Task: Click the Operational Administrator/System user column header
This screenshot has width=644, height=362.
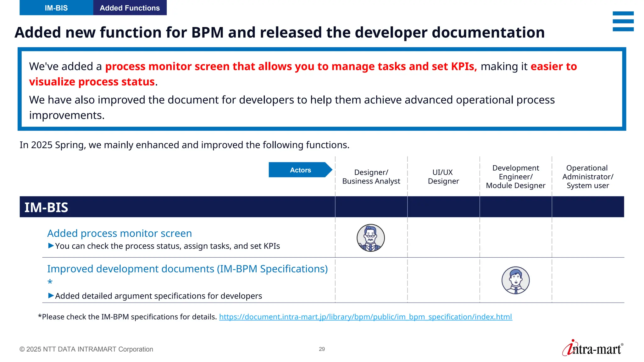Action: pos(587,177)
